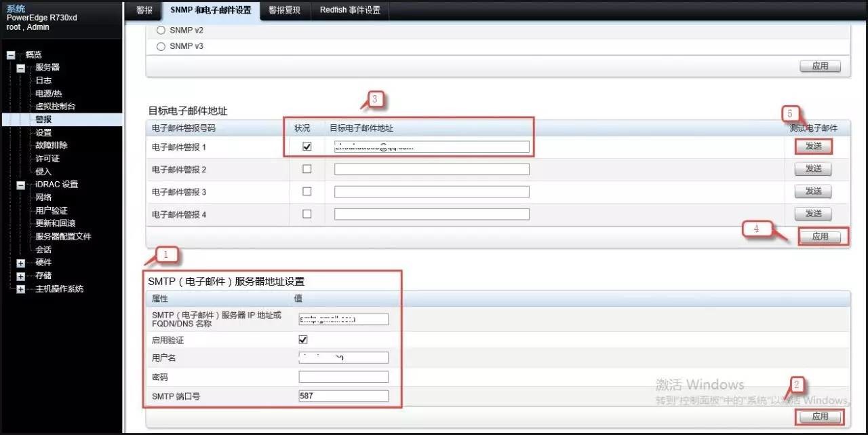Click the 电子邮件警报 4 address field
This screenshot has width=868, height=435.
click(x=432, y=214)
